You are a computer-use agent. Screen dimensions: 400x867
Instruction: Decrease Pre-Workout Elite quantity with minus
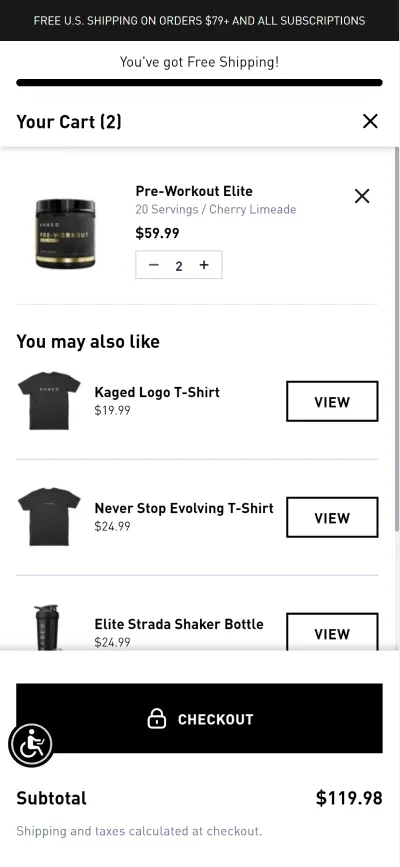point(154,265)
